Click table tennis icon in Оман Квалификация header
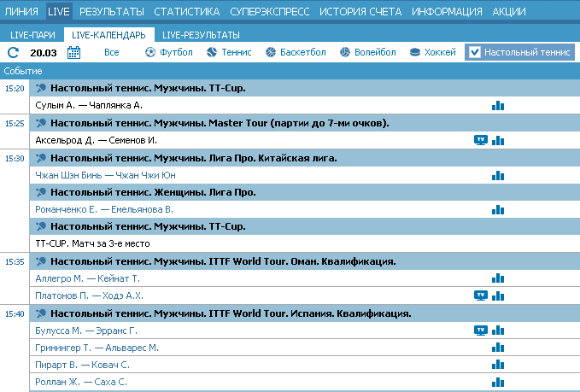Image resolution: width=580 pixels, height=392 pixels. point(41,261)
